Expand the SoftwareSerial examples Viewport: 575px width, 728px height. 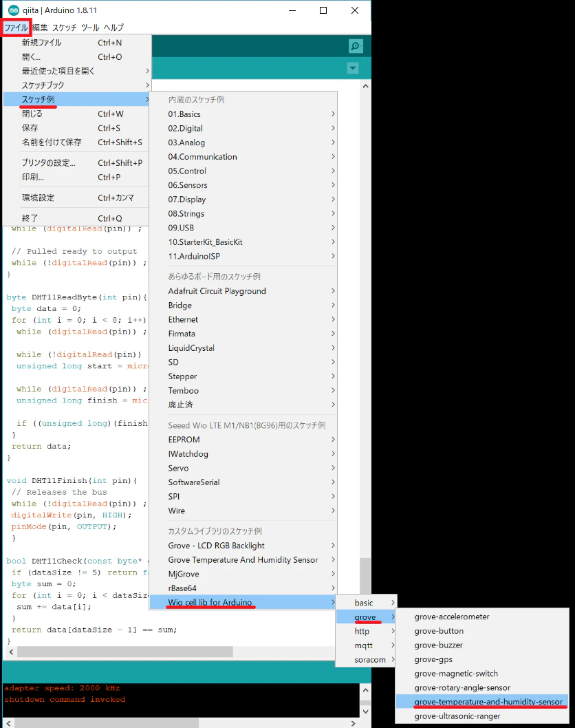(243, 482)
